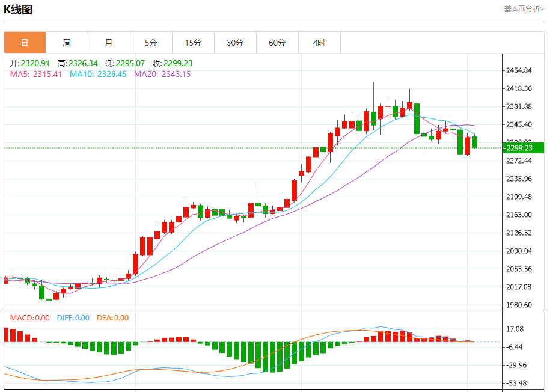This screenshot has width=550, height=392.
Task: Click the 2017.08 price axis label
Action: (519, 287)
